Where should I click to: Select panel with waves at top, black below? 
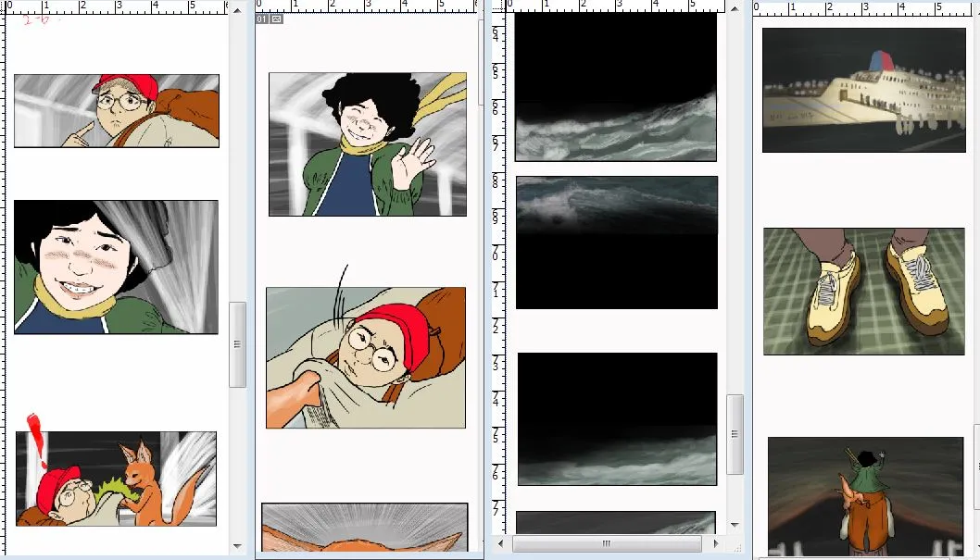[617, 243]
